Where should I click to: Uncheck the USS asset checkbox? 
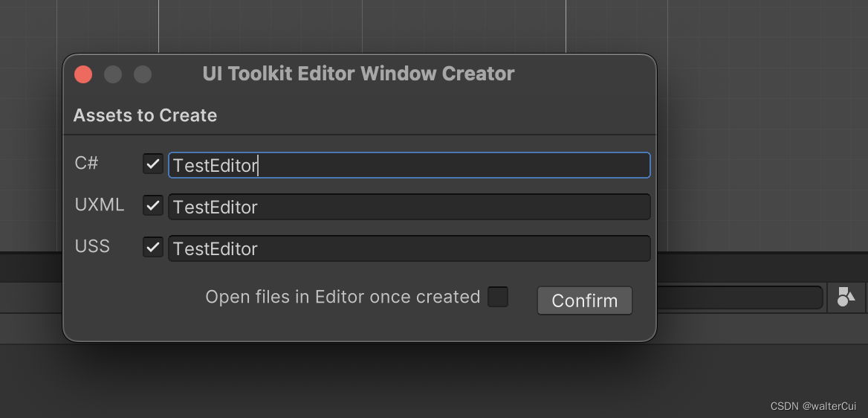153,247
